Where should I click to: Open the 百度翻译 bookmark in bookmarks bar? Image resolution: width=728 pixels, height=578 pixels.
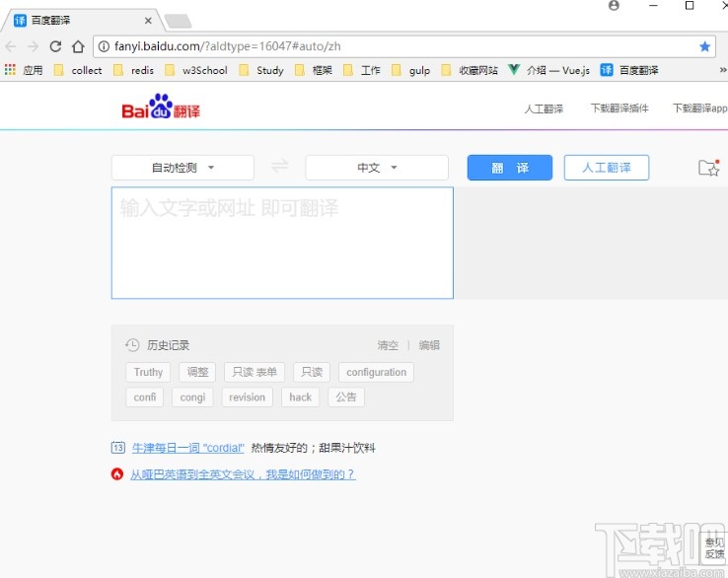pyautogui.click(x=629, y=70)
